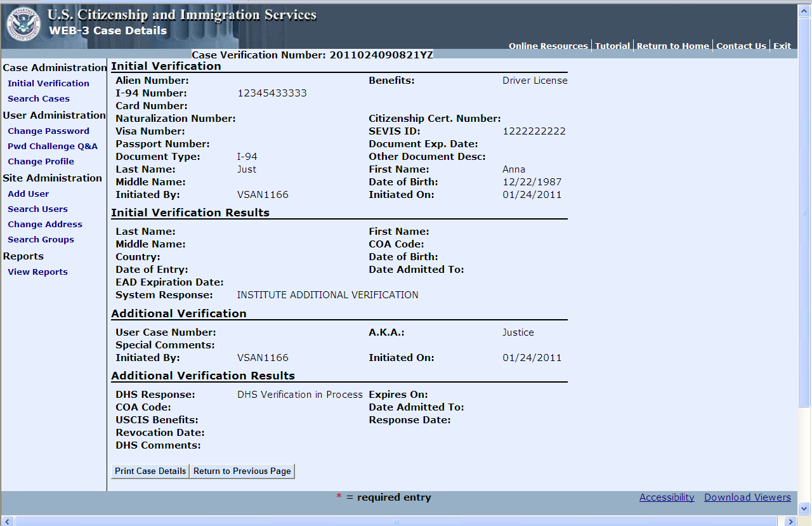Select Exit in the top menu

[x=782, y=46]
